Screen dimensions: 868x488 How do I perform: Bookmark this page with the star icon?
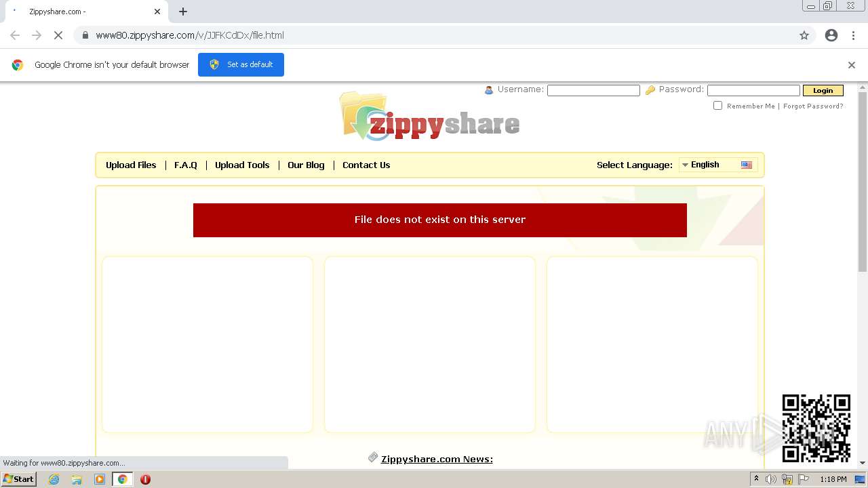tap(804, 35)
